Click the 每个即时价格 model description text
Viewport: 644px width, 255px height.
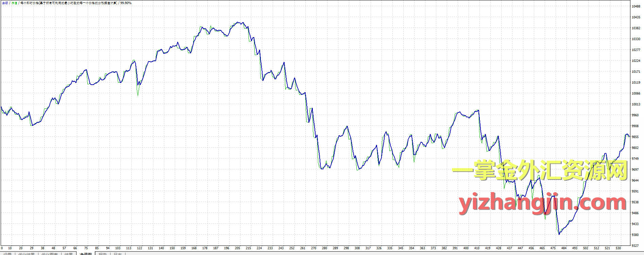tap(69, 3)
